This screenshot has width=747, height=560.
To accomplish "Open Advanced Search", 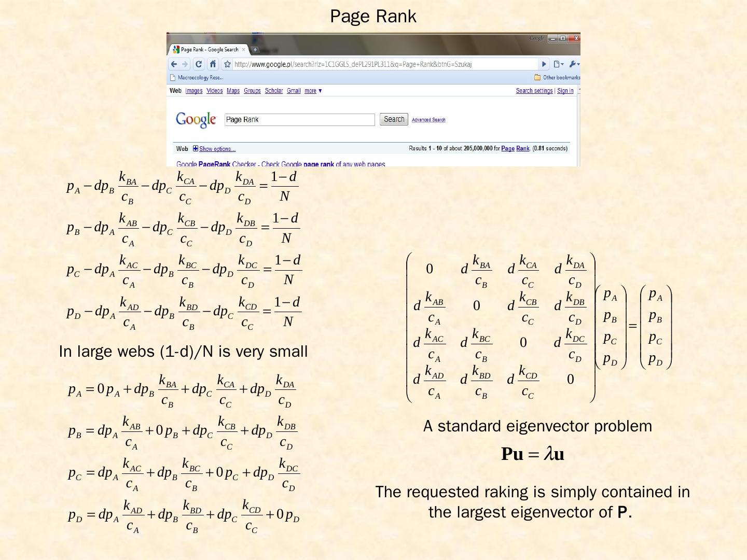I will (x=428, y=120).
